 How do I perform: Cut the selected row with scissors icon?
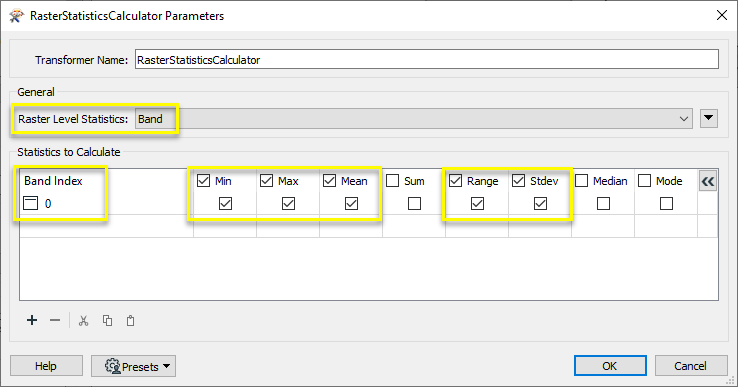84,321
